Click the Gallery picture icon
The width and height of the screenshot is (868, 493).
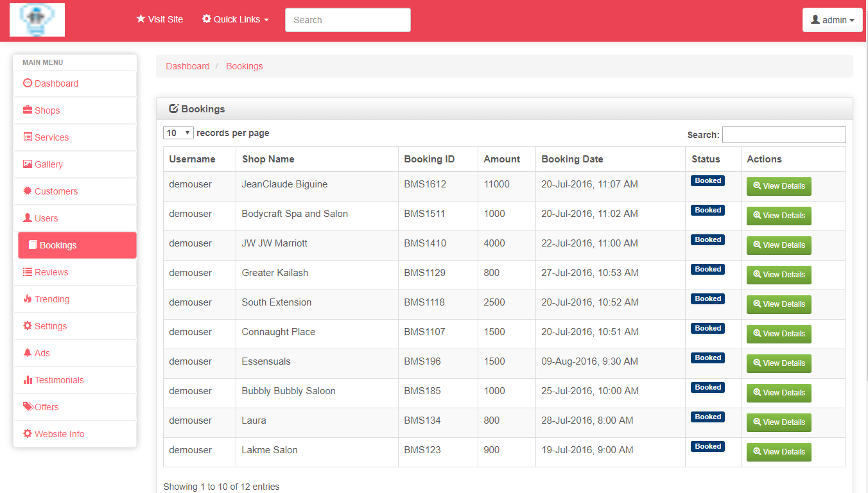coord(28,164)
